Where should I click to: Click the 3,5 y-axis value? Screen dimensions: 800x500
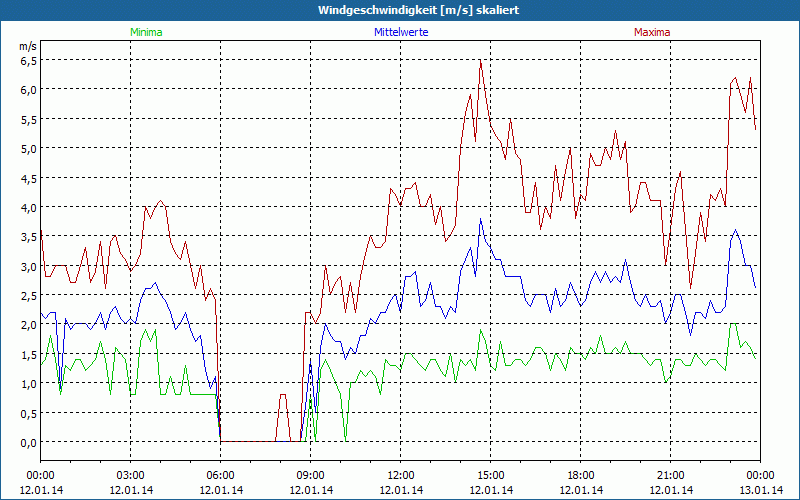tap(29, 237)
